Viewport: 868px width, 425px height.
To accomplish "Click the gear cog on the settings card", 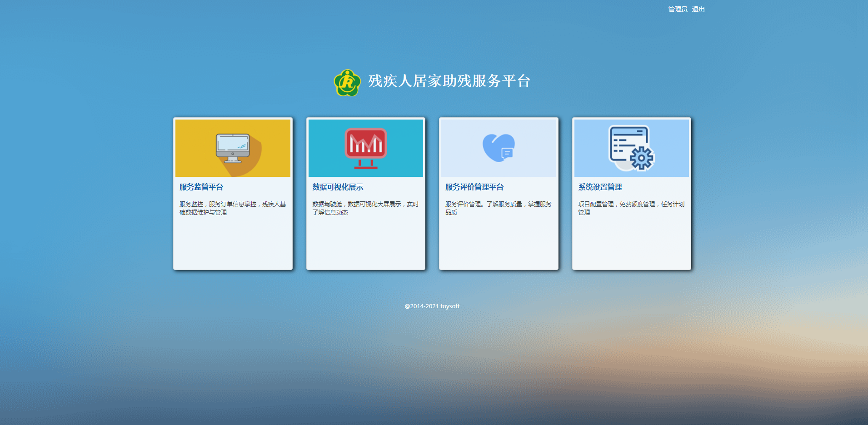I will [641, 158].
